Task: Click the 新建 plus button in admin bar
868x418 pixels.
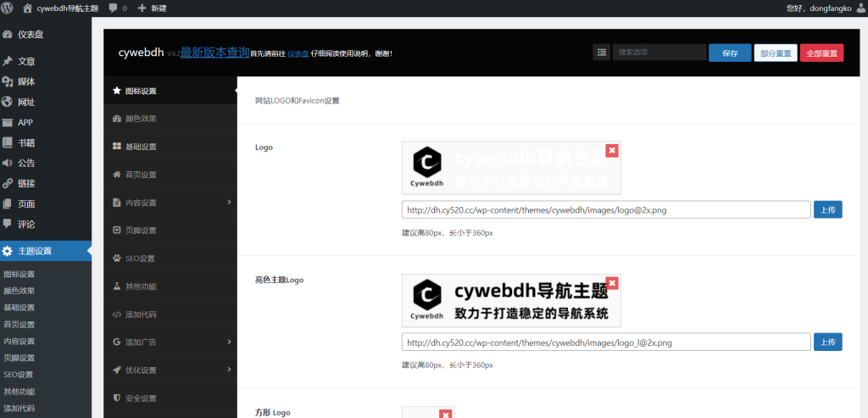Action: pyautogui.click(x=153, y=8)
